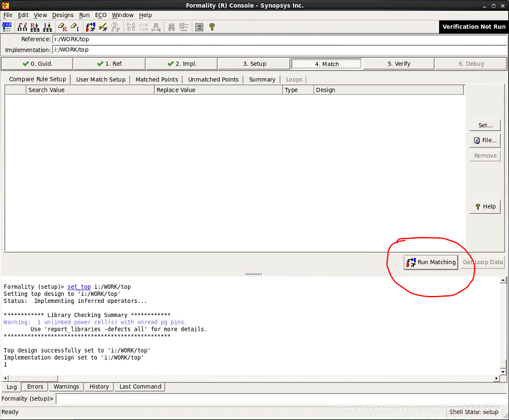Click the implementation design hierarchy icon
509x420 pixels.
[47, 27]
